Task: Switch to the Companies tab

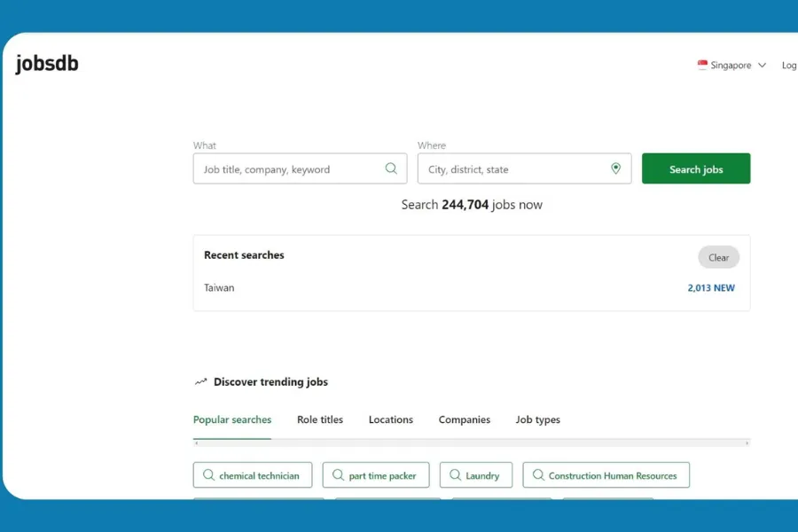Action: (464, 419)
